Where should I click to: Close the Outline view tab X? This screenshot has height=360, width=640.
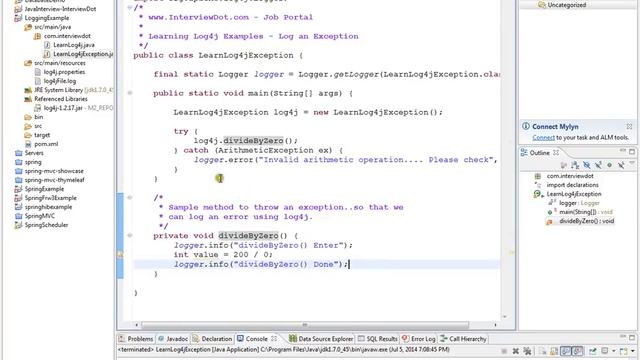(556, 153)
